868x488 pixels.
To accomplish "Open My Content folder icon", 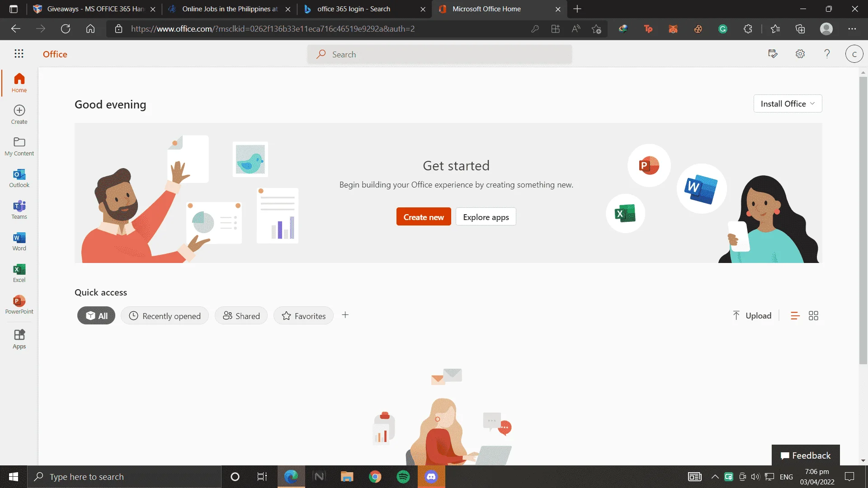I will pyautogui.click(x=19, y=146).
